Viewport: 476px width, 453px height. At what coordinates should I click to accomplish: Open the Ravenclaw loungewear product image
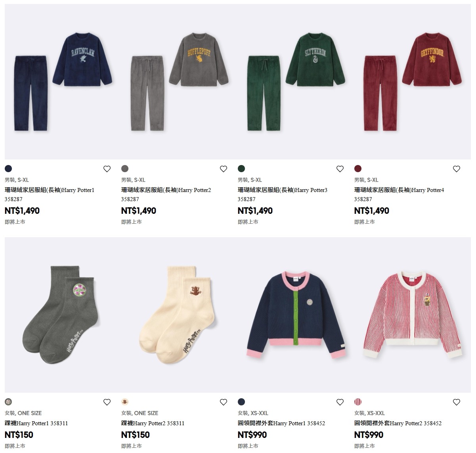[63, 82]
